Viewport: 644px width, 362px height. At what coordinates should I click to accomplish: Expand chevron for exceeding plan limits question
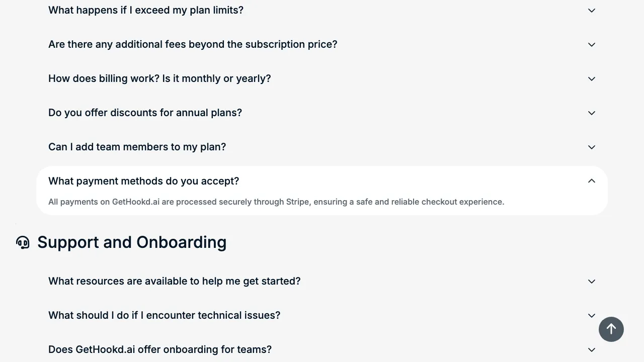592,11
